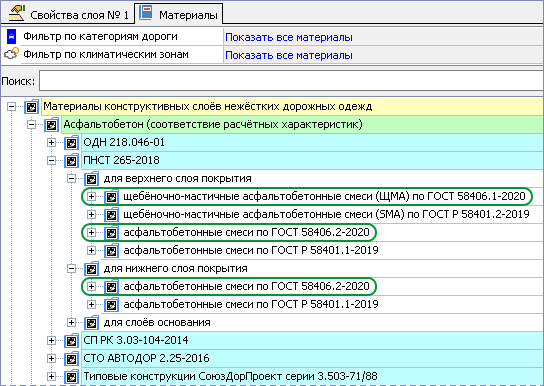Click the climate zone filter cloud icon
Viewport: 544px width, 386px height.
[11, 54]
